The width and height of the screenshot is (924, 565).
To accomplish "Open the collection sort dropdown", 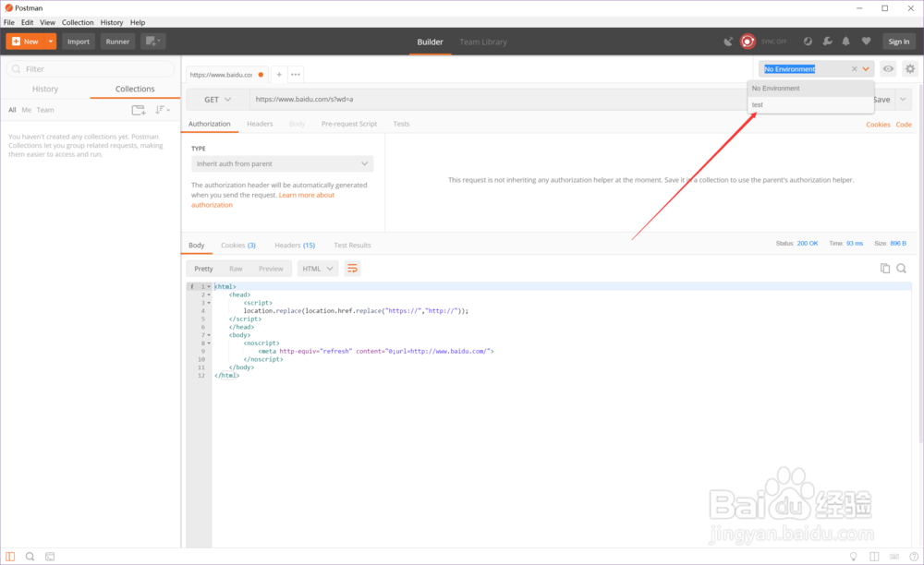I will pyautogui.click(x=162, y=110).
